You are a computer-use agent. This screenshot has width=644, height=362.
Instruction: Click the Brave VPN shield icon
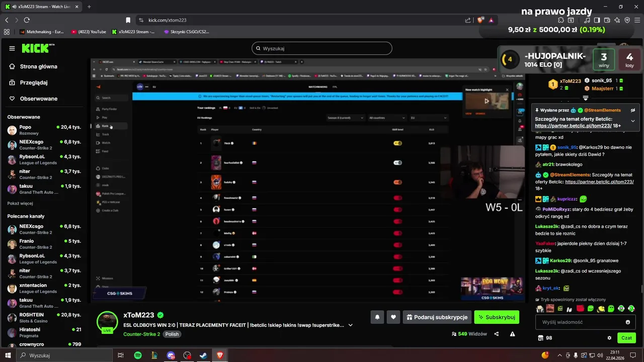[x=627, y=20]
